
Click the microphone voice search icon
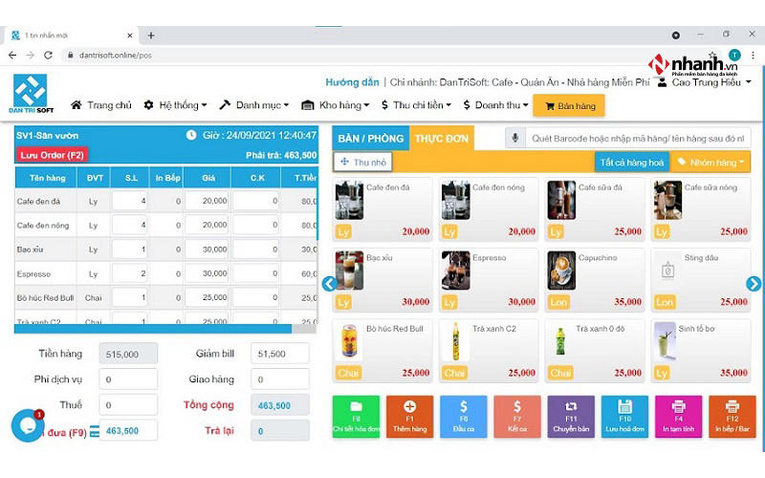click(515, 138)
